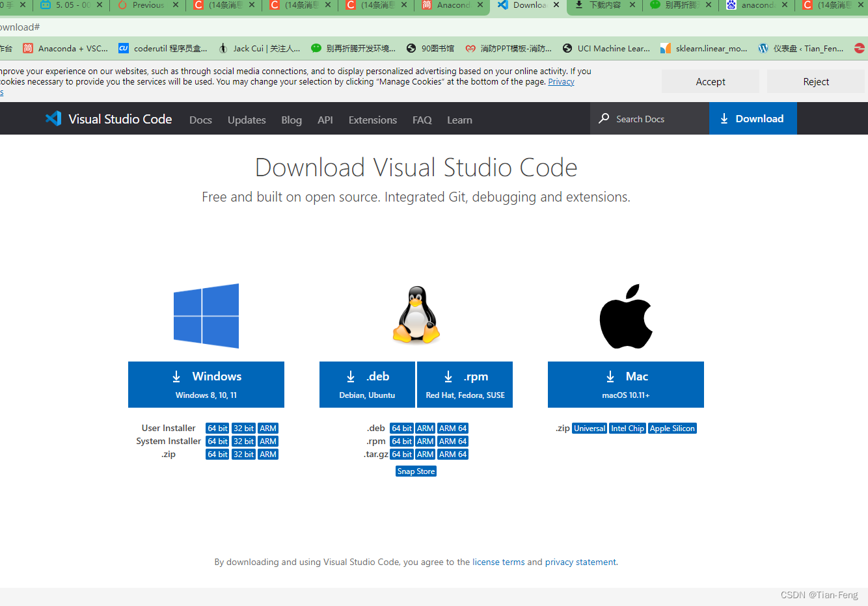The image size is (868, 606).
Task: Open the Docs menu item
Action: click(x=200, y=120)
